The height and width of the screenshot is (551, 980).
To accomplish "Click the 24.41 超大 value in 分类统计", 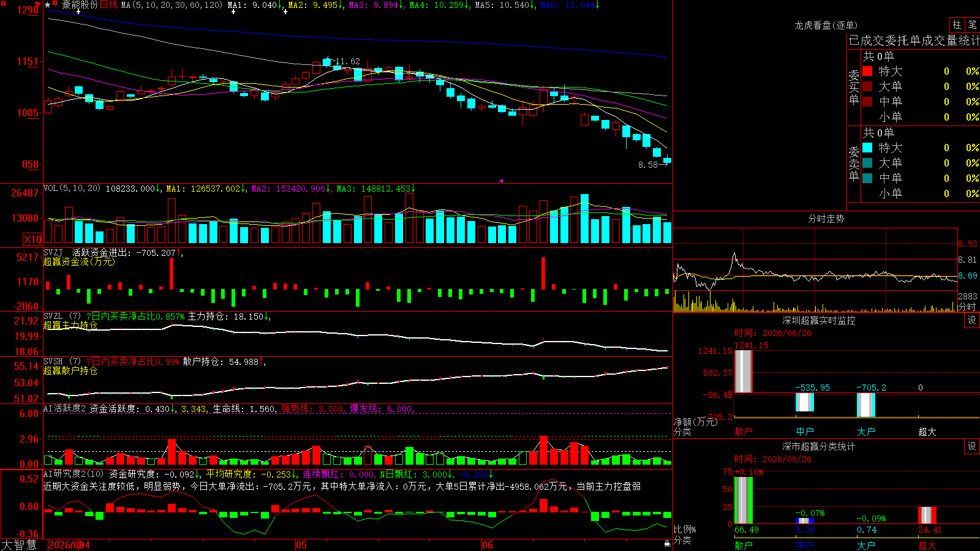I will click(930, 530).
